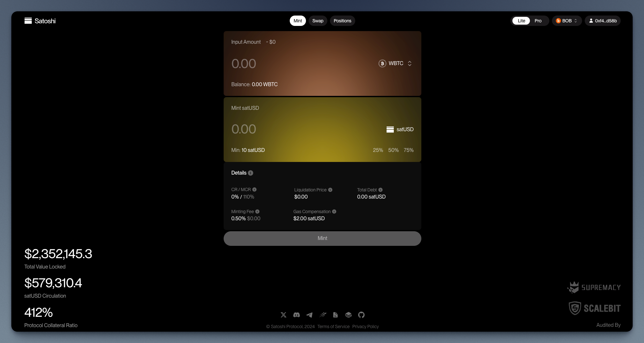Switch to Pro mode

point(538,21)
